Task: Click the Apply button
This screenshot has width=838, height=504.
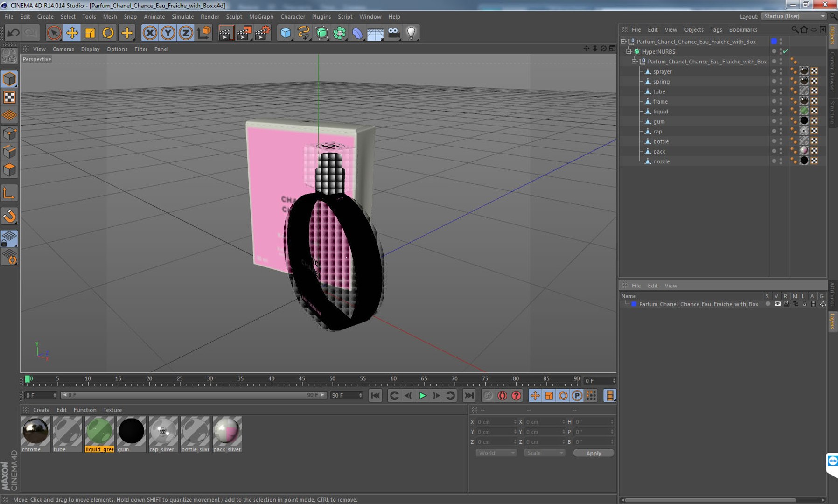Action: click(x=594, y=453)
